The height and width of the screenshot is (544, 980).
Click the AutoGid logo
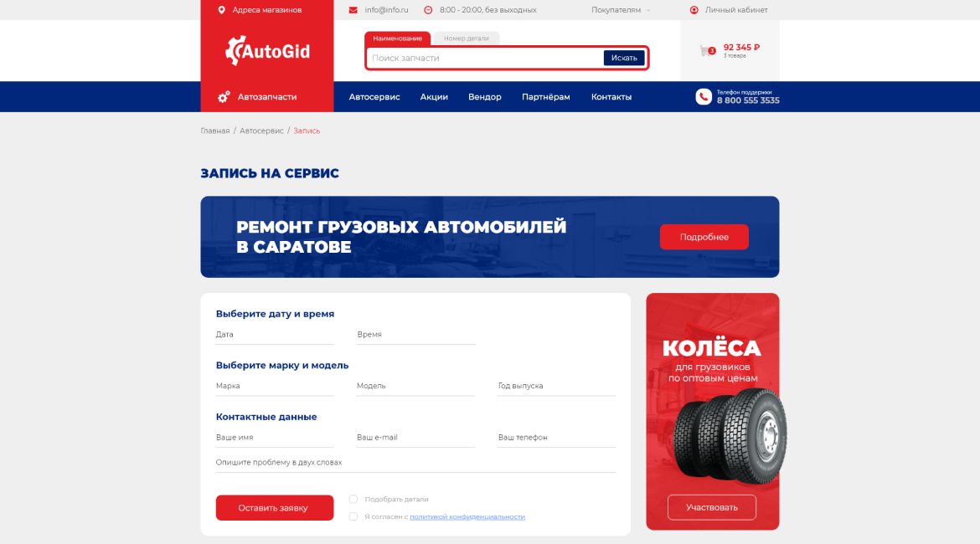coord(267,50)
